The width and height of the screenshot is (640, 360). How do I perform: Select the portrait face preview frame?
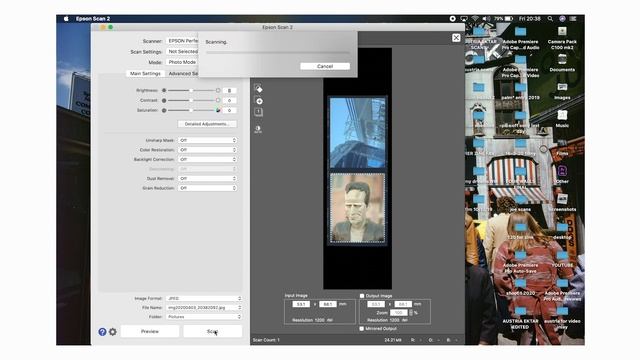(358, 208)
